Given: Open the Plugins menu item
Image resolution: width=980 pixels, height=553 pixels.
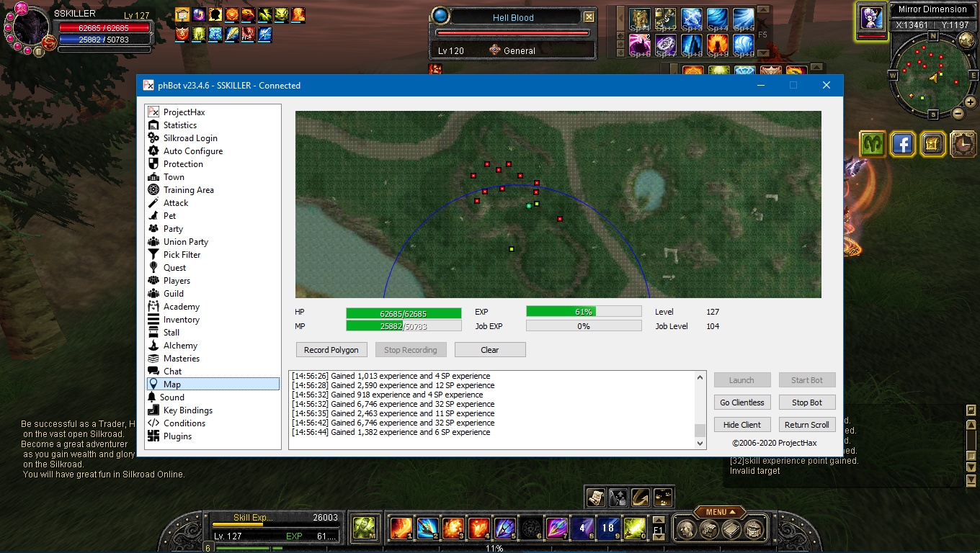Looking at the screenshot, I should (x=177, y=436).
